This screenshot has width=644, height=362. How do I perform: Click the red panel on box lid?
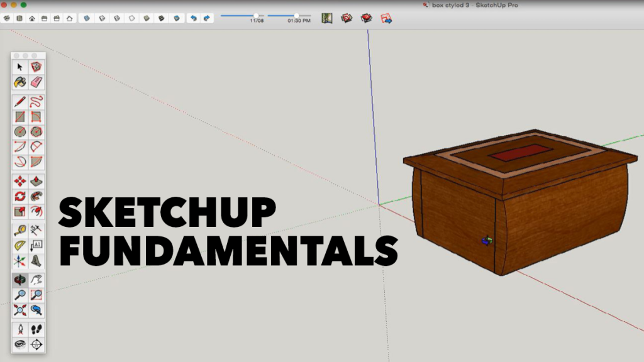(x=521, y=152)
